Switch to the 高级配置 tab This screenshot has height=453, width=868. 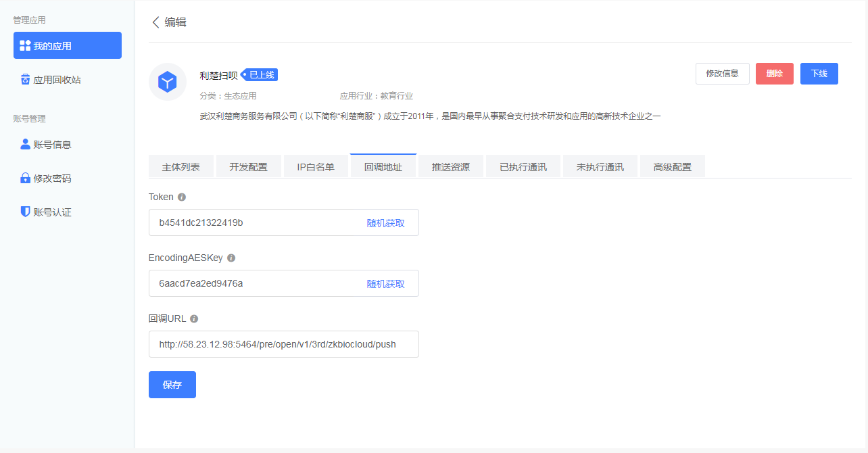[x=672, y=166]
